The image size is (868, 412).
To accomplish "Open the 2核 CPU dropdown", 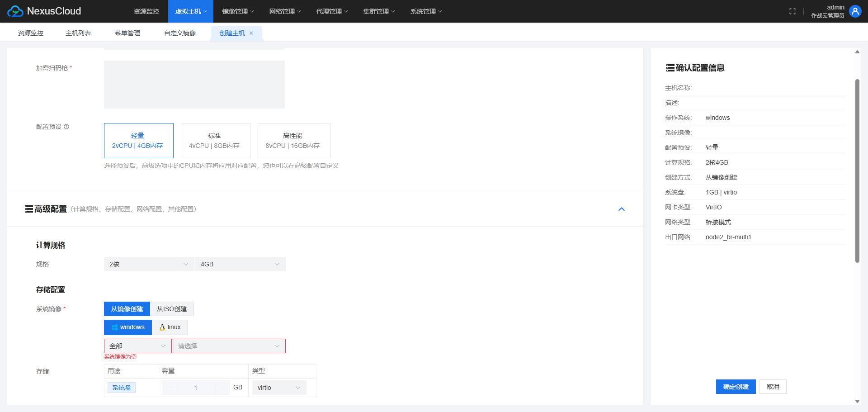I will point(149,264).
